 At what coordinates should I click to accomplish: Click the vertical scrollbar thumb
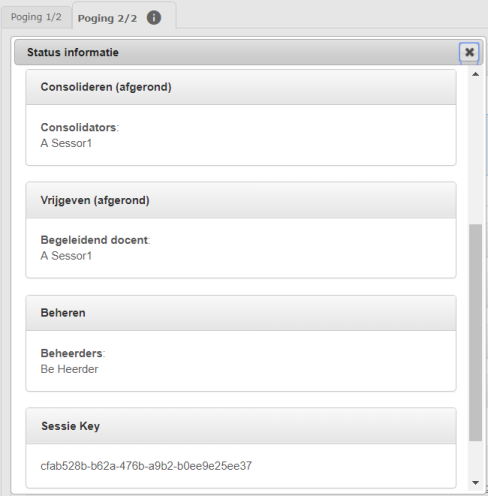pos(475,333)
